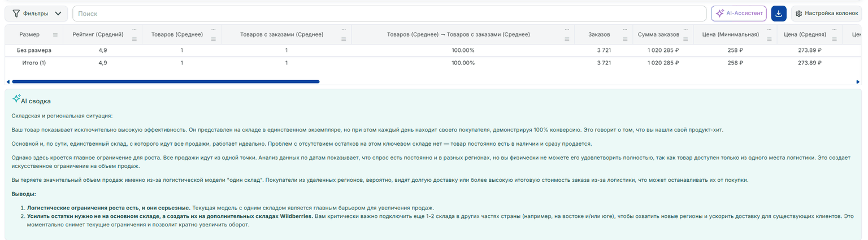Open the AI-Ассистент button
The width and height of the screenshot is (868, 240).
739,14
